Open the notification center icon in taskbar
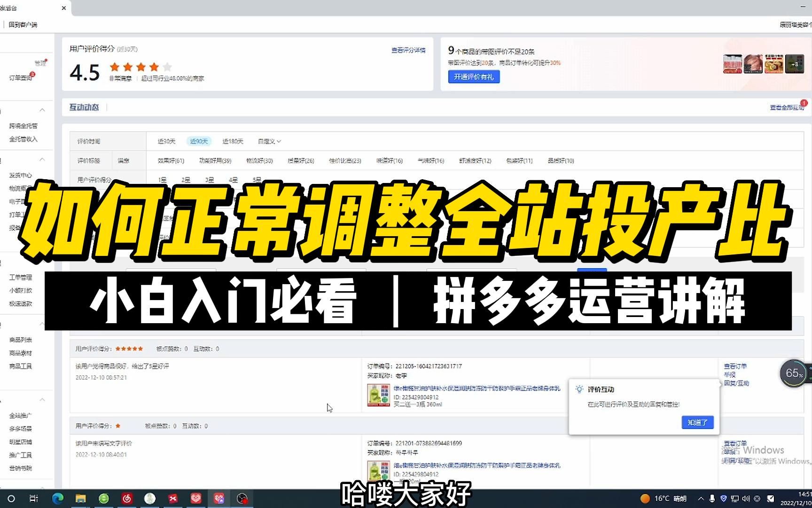 click(x=771, y=499)
